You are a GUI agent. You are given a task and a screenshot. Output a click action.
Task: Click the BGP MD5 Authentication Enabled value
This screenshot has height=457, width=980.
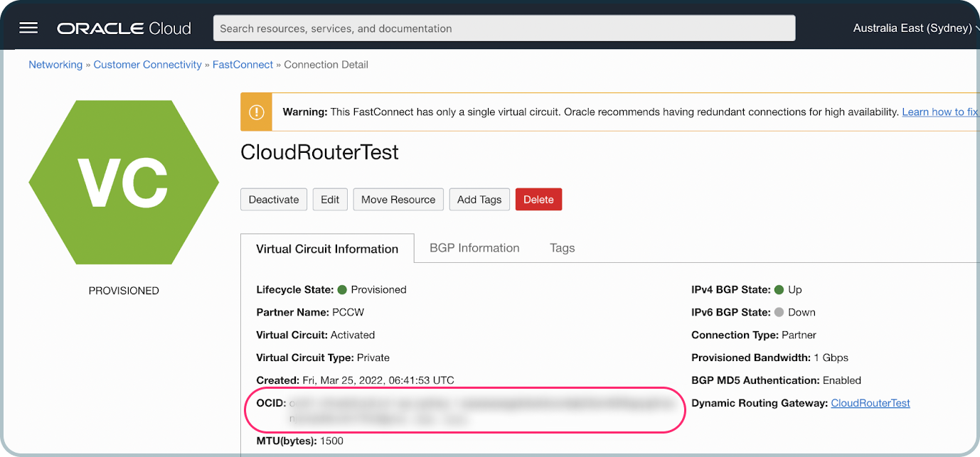click(842, 381)
